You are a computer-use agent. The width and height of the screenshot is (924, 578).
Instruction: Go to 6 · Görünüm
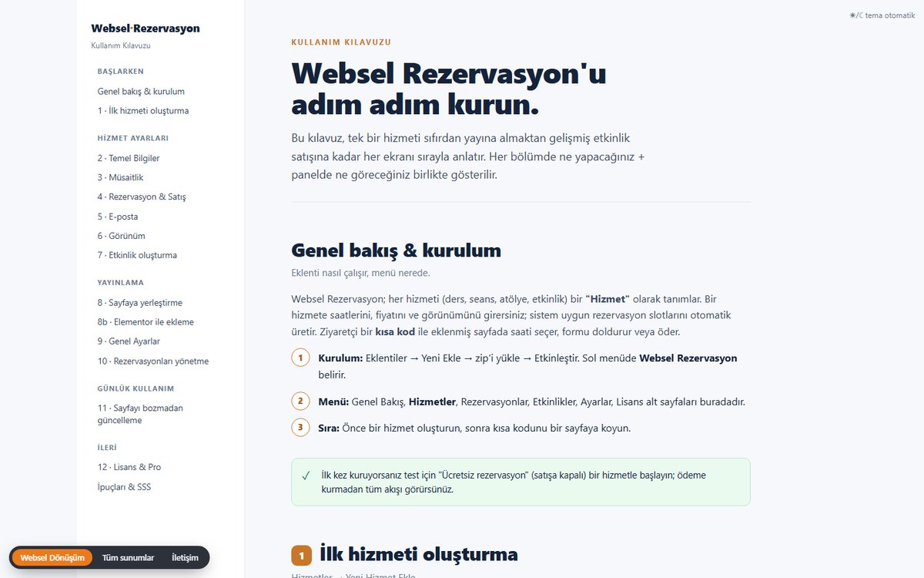(122, 236)
